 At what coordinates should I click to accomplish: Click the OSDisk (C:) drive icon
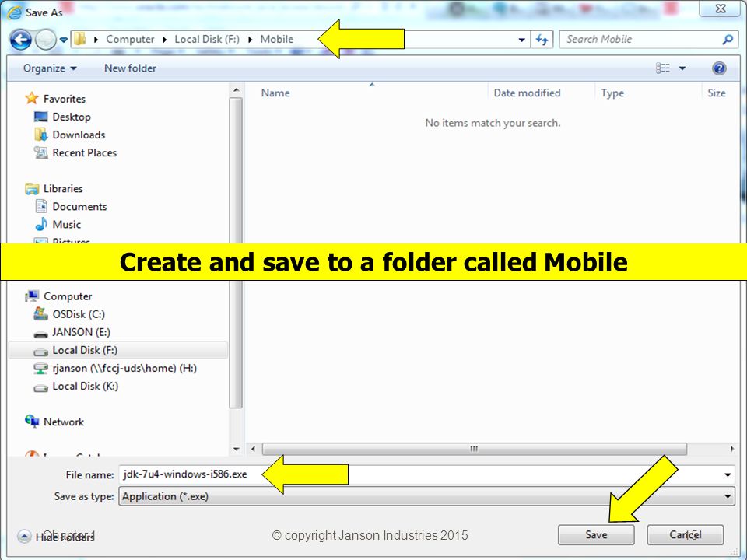click(41, 313)
